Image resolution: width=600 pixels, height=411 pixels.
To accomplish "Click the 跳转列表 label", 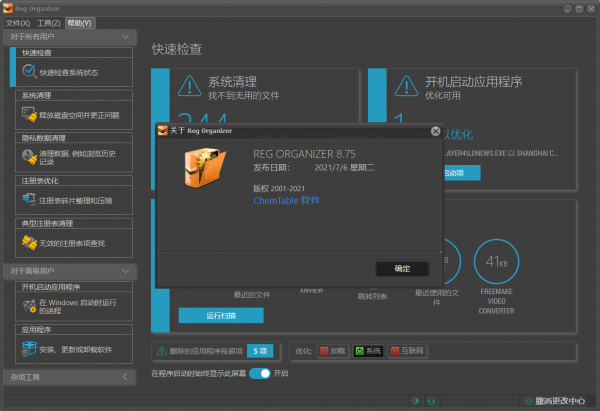I will tap(372, 296).
